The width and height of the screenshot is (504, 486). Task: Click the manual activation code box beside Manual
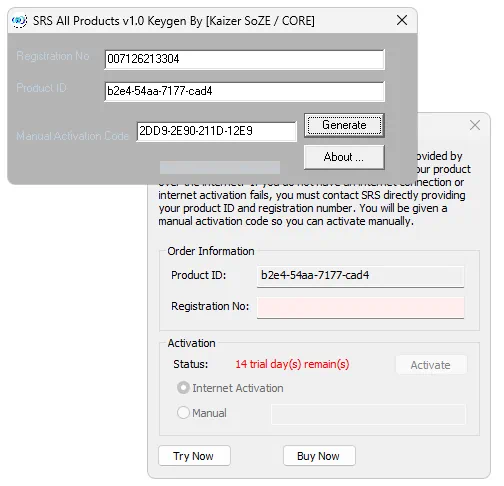click(369, 414)
